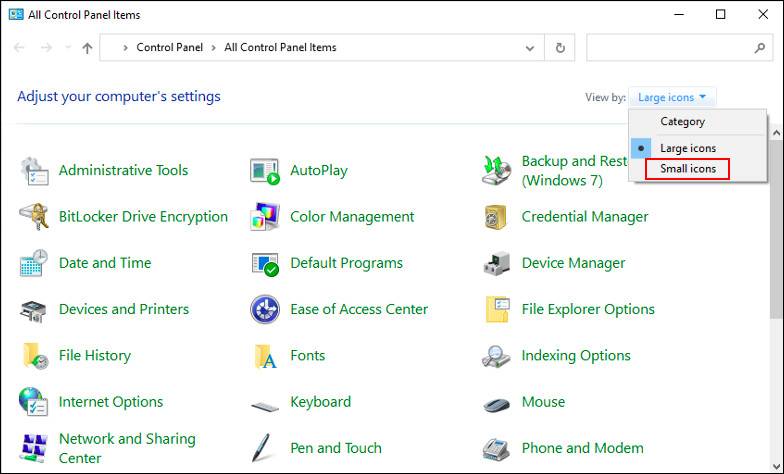Viewport: 784px width, 474px height.
Task: Click the File Explorer Options folder icon
Action: coord(498,309)
